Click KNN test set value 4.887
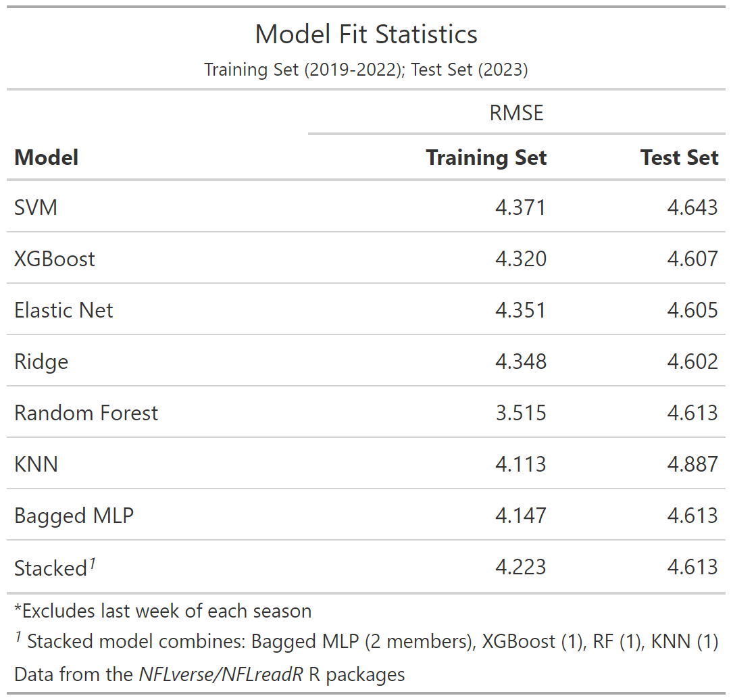The image size is (731, 700). pos(692,464)
